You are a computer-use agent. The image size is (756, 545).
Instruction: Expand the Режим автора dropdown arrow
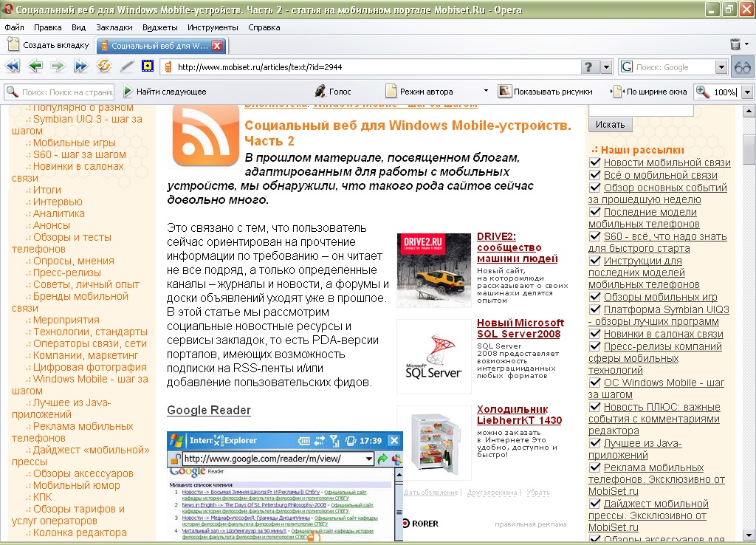click(486, 91)
